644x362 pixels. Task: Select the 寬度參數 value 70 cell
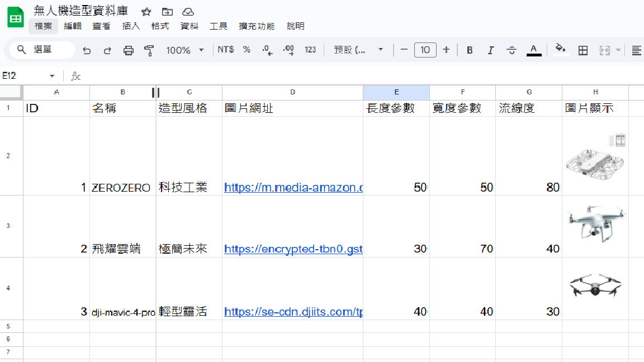pos(462,226)
